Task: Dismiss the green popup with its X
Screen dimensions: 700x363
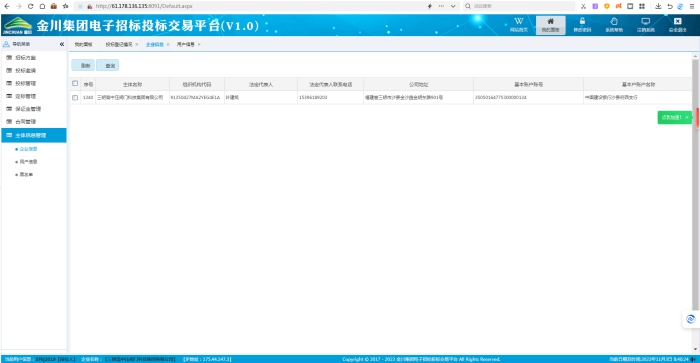Action: click(x=687, y=117)
